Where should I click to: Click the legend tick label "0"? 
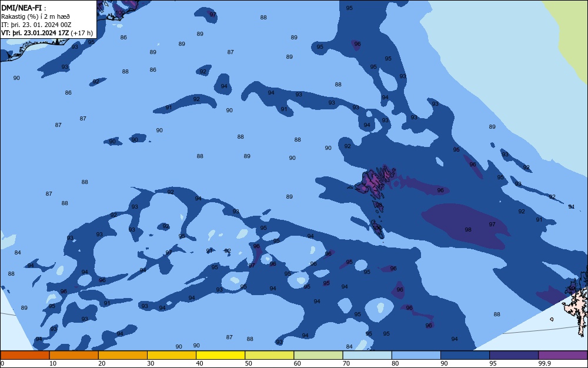[2, 363]
